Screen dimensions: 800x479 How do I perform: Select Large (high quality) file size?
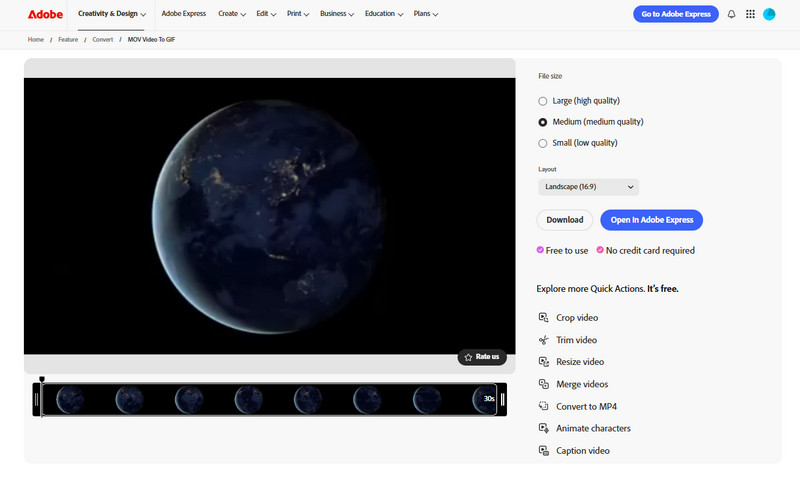[542, 101]
